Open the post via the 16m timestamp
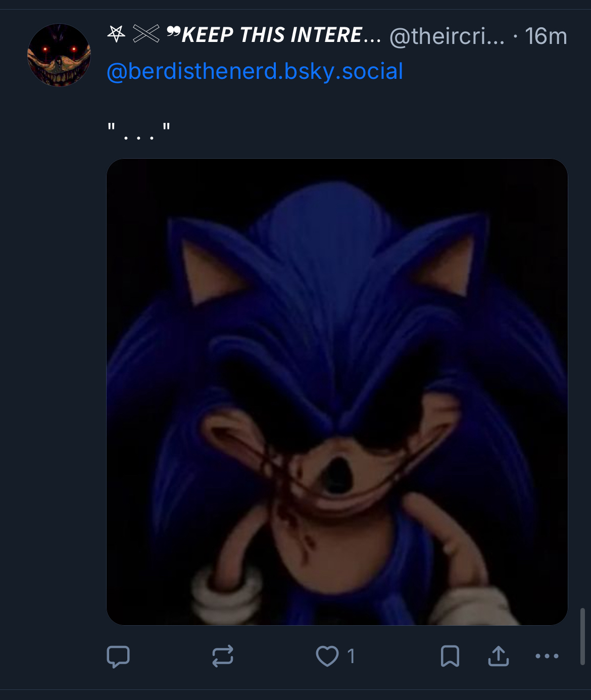Screen dimensions: 591x700 546,36
